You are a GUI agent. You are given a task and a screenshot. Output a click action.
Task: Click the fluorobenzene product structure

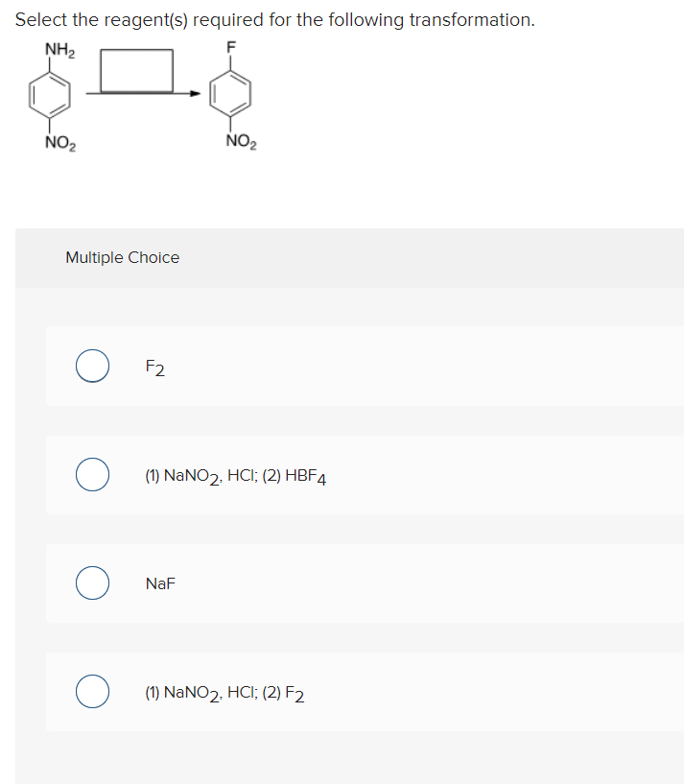[230, 94]
